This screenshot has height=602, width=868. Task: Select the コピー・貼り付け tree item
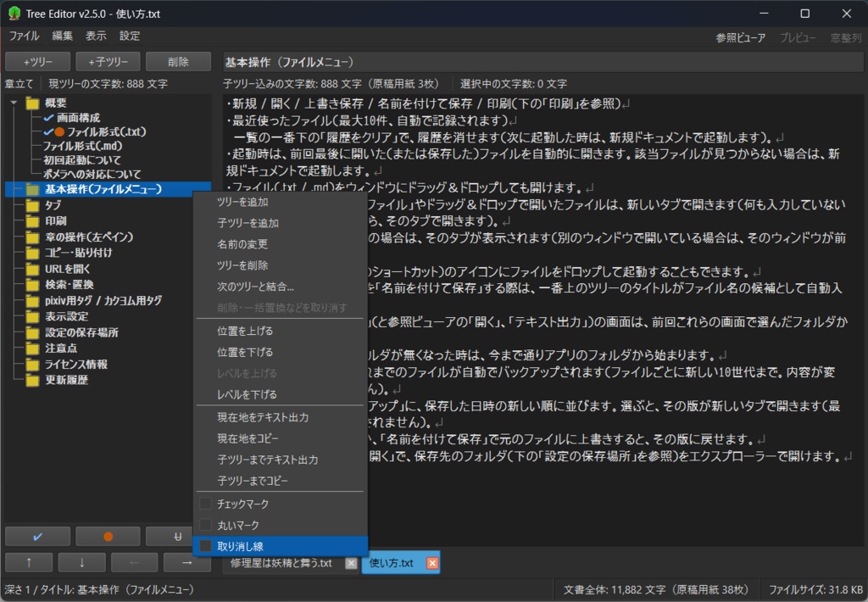pos(79,254)
